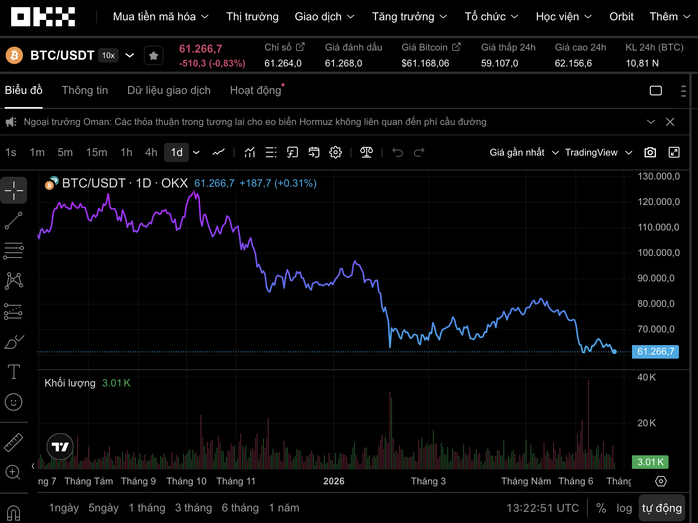Open the Giao dịch menu

point(324,17)
